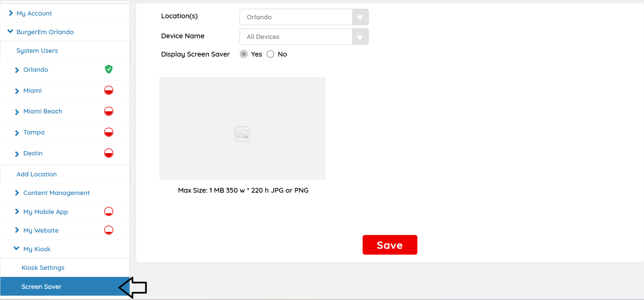Viewport: 644px width, 300px height.
Task: Open System Users in the sidebar
Action: tap(37, 50)
